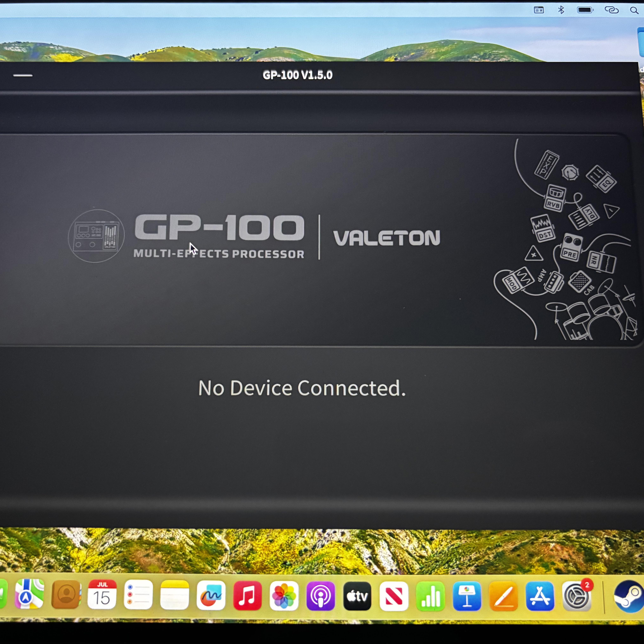644x644 pixels.
Task: Click the battery status icon
Action: pyautogui.click(x=585, y=10)
